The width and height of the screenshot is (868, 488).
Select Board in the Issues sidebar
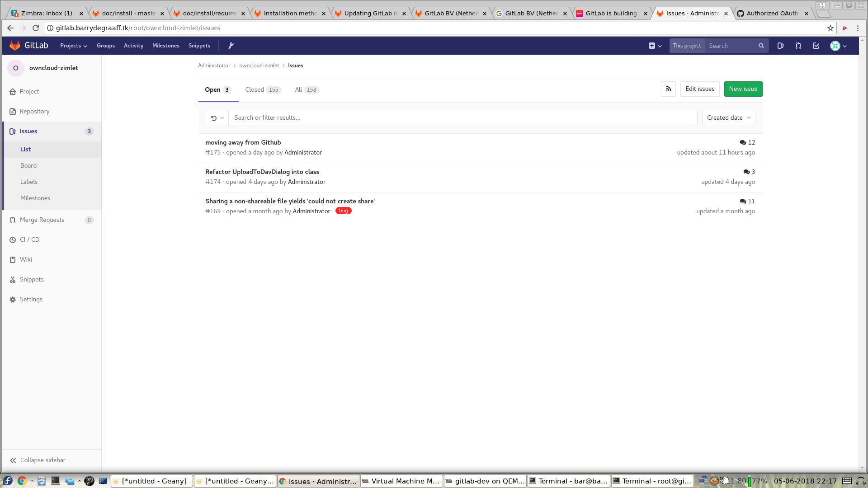[x=28, y=165]
